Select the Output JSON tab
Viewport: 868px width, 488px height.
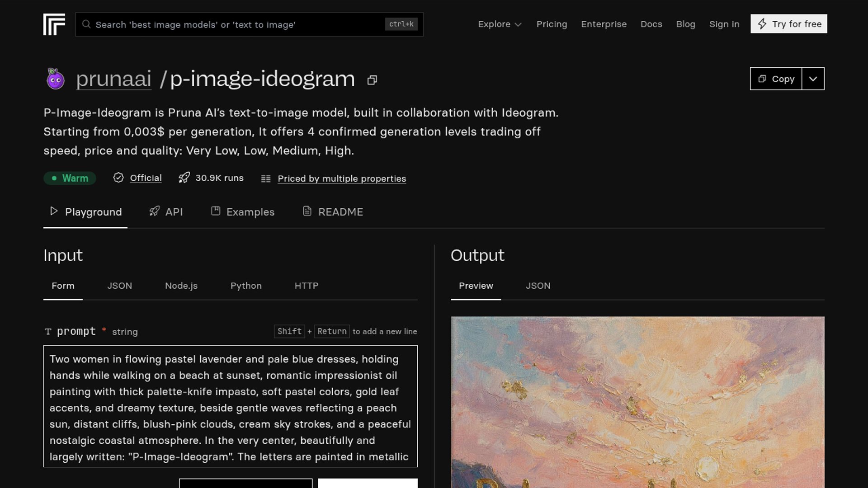(538, 286)
